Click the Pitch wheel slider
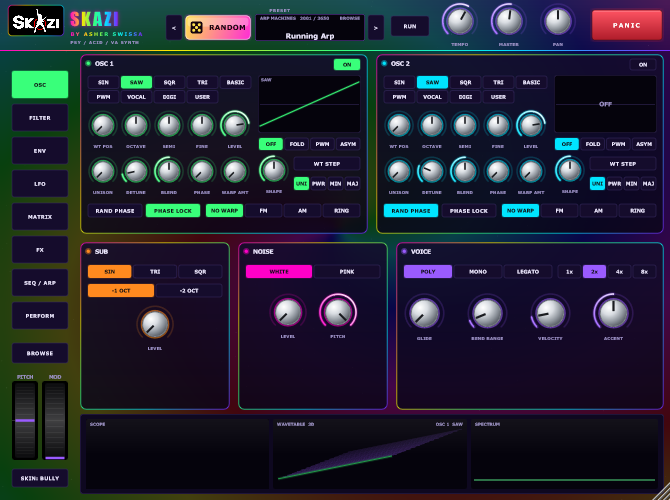 [x=25, y=421]
